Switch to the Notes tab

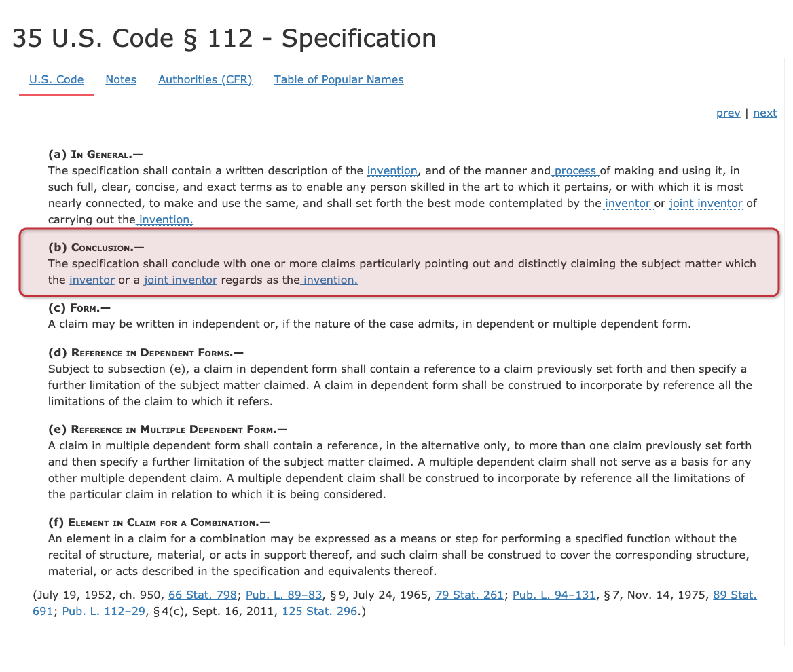pyautogui.click(x=121, y=79)
